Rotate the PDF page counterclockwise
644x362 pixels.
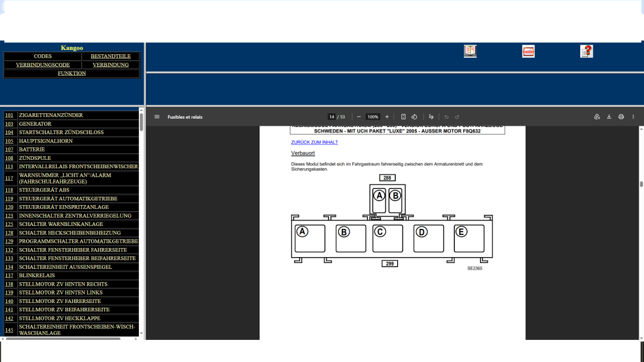(414, 117)
